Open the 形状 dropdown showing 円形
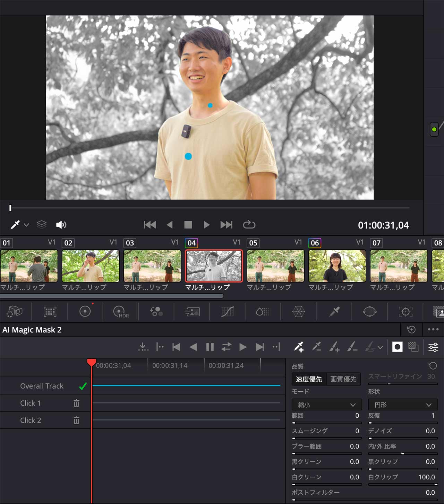The height and width of the screenshot is (504, 444). [402, 405]
